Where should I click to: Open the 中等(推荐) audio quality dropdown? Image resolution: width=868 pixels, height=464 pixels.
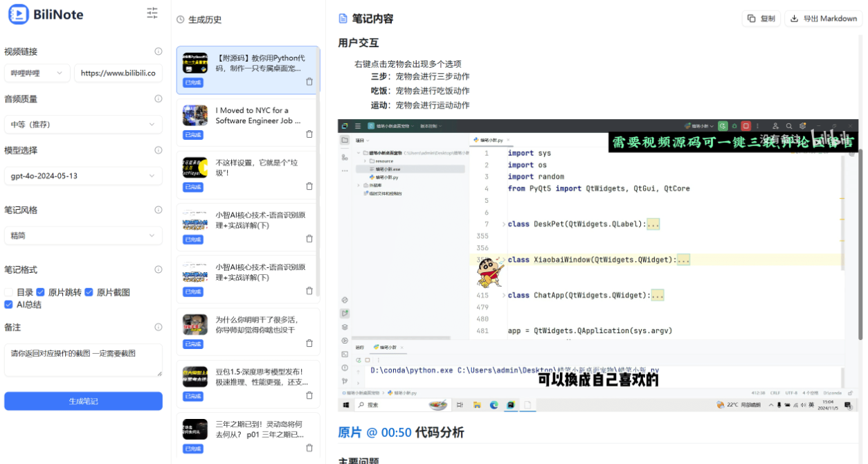pos(83,124)
